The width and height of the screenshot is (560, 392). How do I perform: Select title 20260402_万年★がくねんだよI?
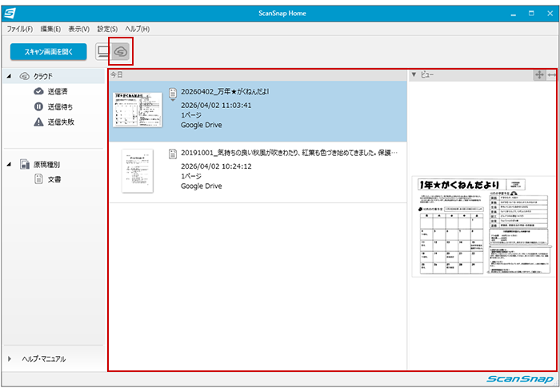[x=225, y=92]
